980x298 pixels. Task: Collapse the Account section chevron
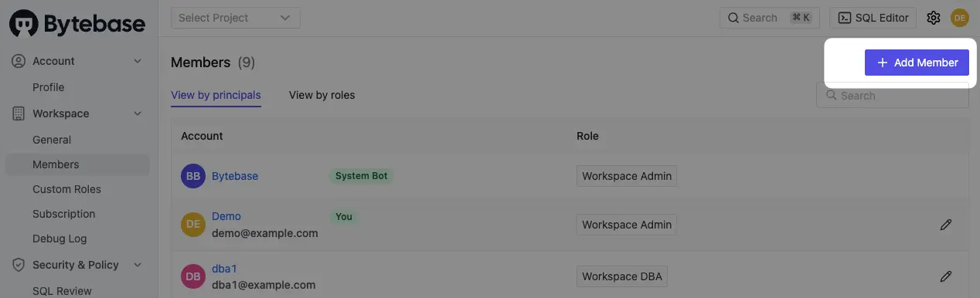[138, 61]
